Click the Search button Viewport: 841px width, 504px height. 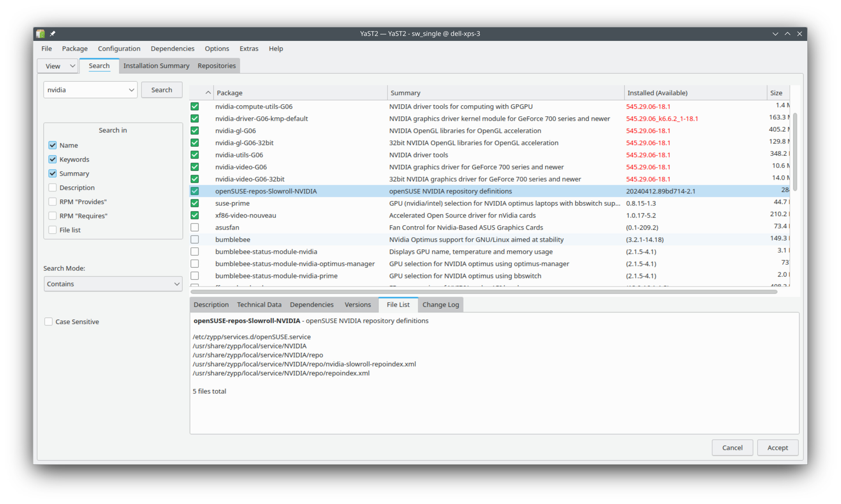click(162, 90)
